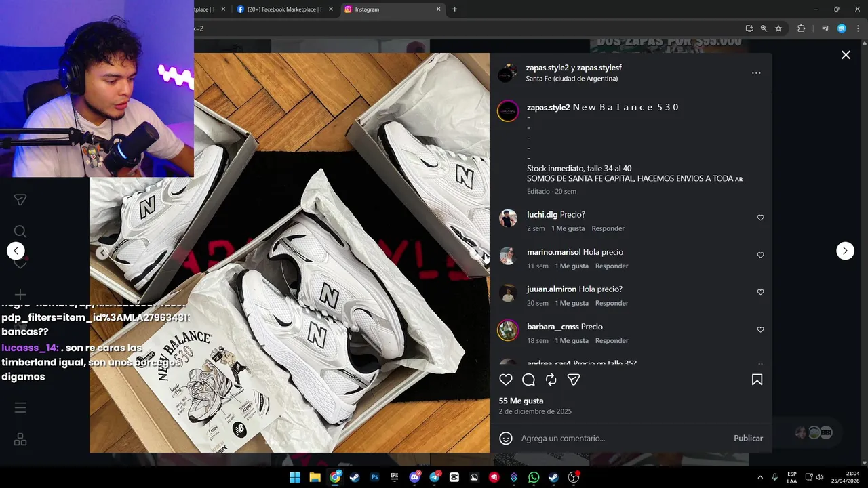The width and height of the screenshot is (868, 488).
Task: Open Telegram from the taskbar
Action: pyautogui.click(x=434, y=477)
